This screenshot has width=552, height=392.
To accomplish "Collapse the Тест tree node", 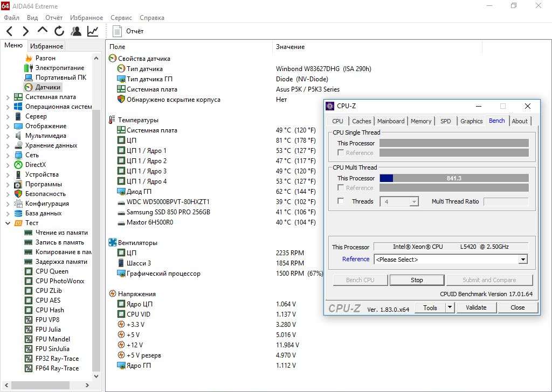I will (8, 223).
